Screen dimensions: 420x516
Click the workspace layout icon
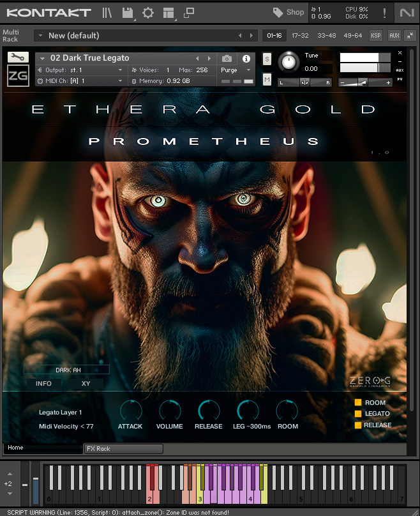tap(169, 12)
